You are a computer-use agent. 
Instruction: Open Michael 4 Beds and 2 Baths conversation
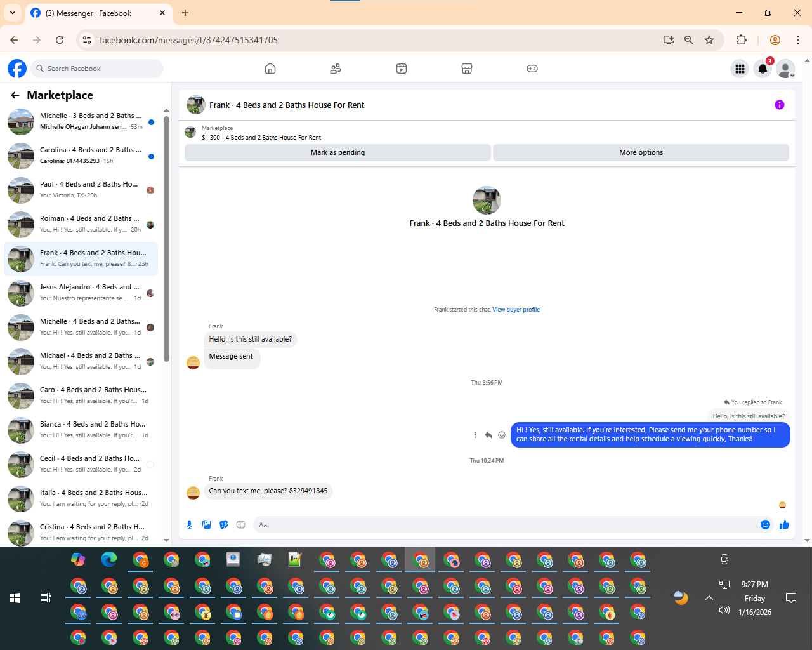[x=81, y=361]
